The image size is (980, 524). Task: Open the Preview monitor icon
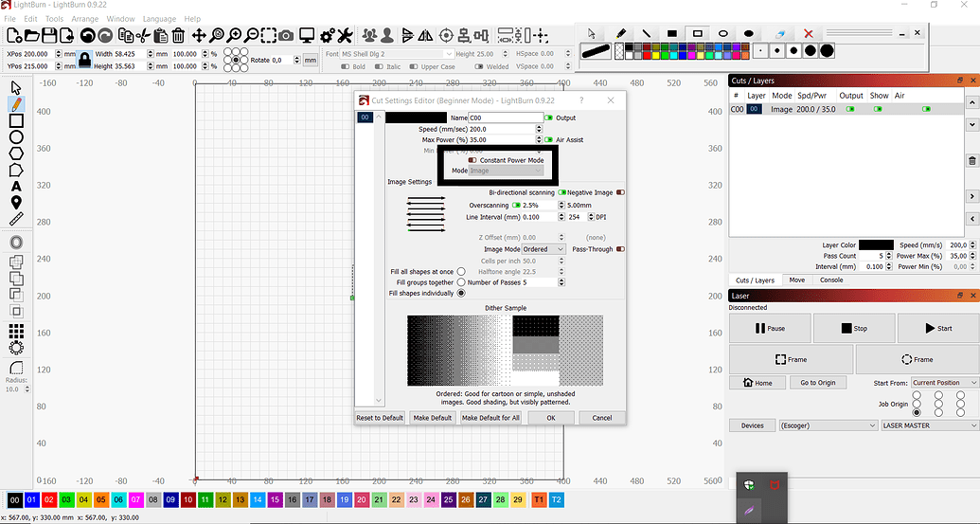(x=307, y=36)
